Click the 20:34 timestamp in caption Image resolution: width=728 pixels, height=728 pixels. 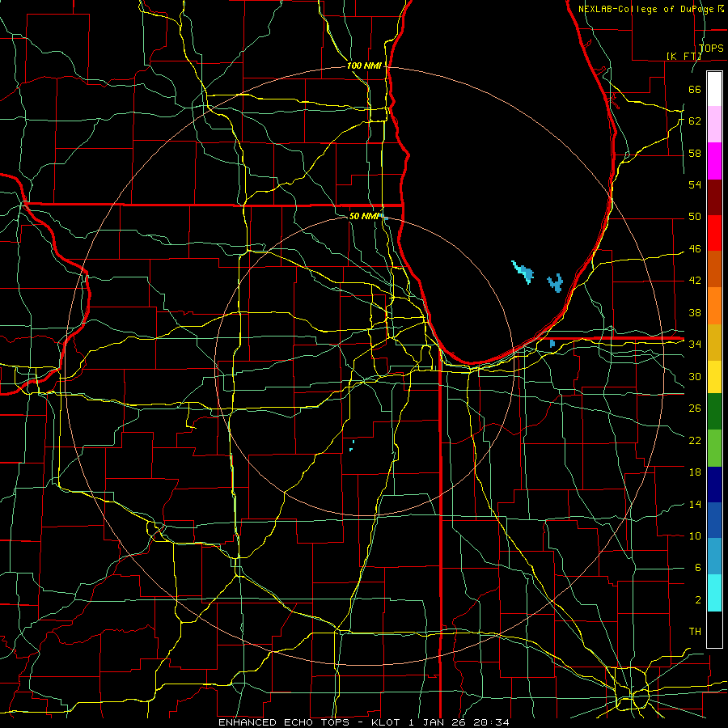[x=491, y=722]
